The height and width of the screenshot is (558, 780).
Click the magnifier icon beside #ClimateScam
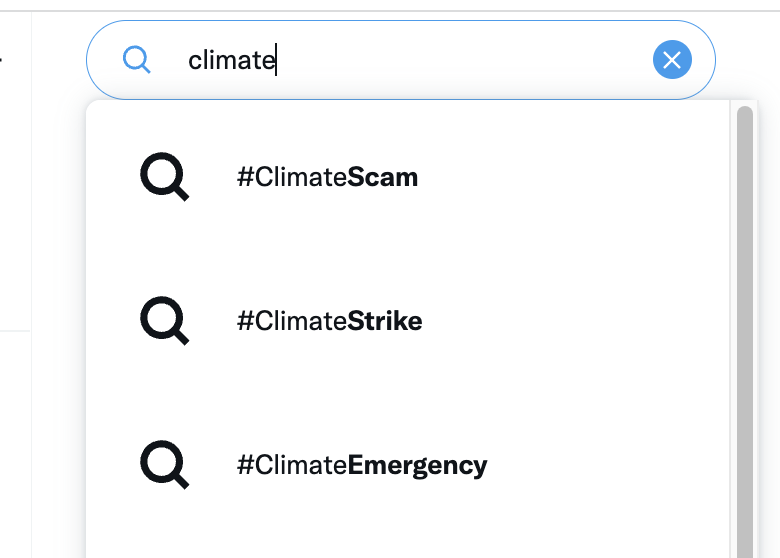(x=164, y=178)
